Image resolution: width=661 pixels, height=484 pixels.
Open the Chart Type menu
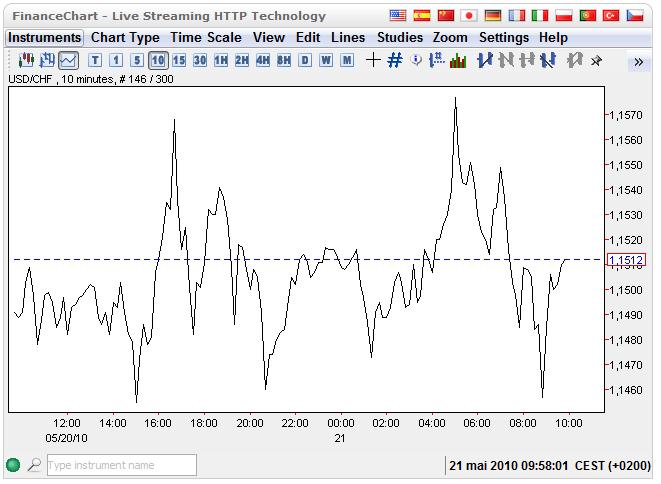coord(125,37)
